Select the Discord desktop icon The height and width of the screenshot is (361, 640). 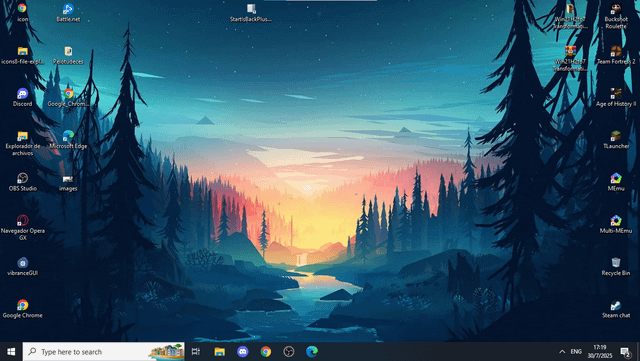coord(22,97)
